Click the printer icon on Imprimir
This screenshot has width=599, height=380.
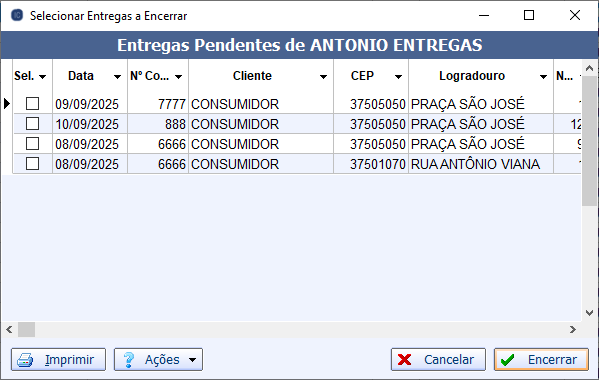26,360
